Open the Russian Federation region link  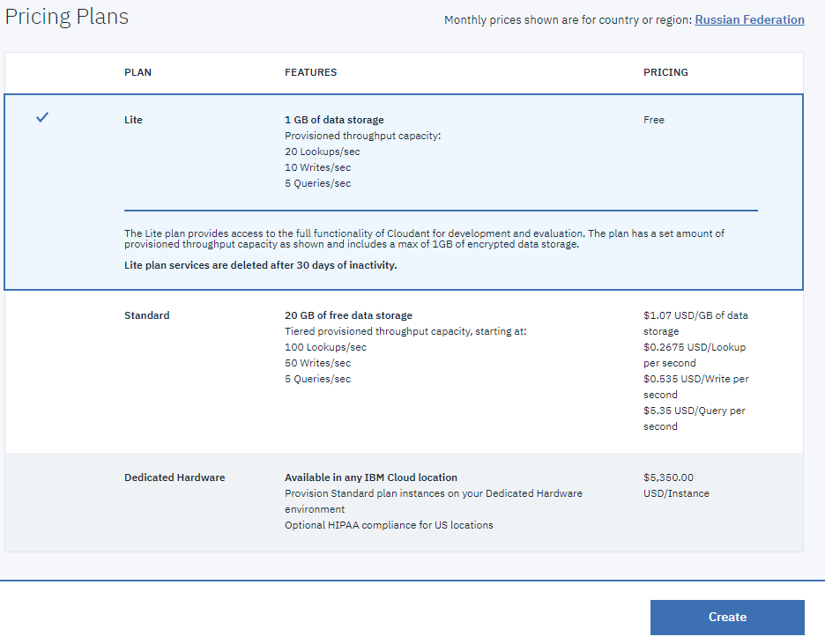(x=749, y=19)
